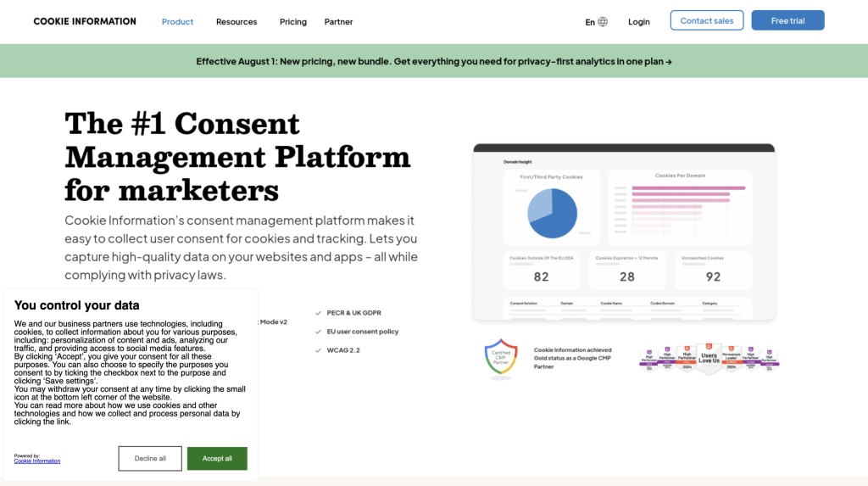Click the Users Love Us badge
Image resolution: width=868 pixels, height=486 pixels.
tap(709, 357)
